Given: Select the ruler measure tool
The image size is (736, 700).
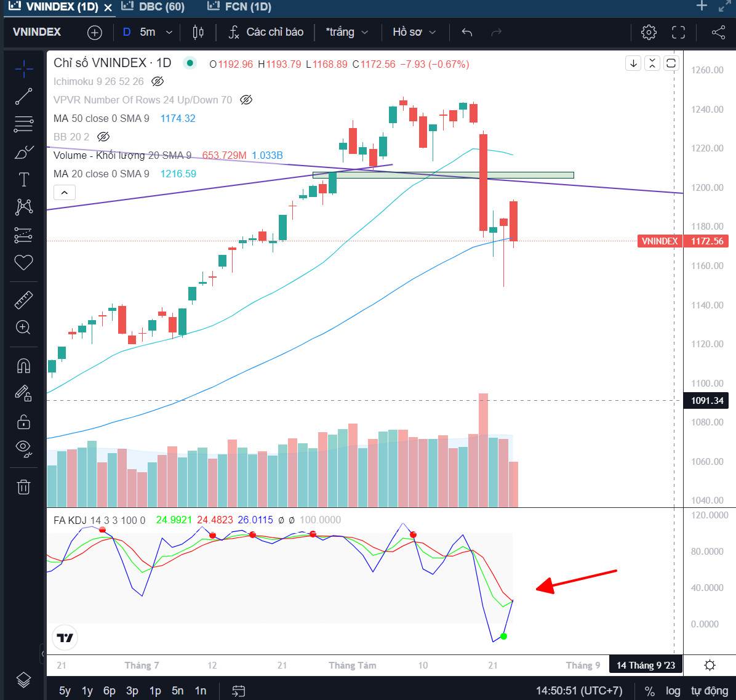Looking at the screenshot, I should [x=23, y=300].
